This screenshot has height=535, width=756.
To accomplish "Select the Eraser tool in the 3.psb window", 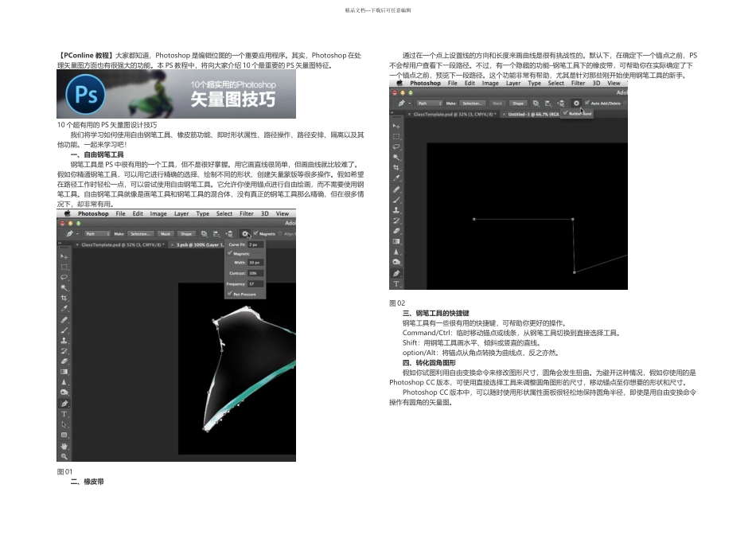I will [x=64, y=361].
